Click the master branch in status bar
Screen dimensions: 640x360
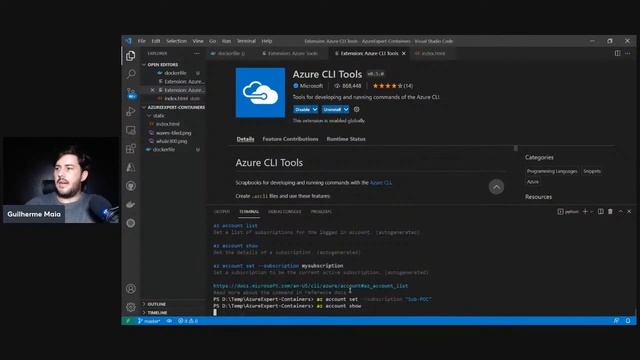149,321
